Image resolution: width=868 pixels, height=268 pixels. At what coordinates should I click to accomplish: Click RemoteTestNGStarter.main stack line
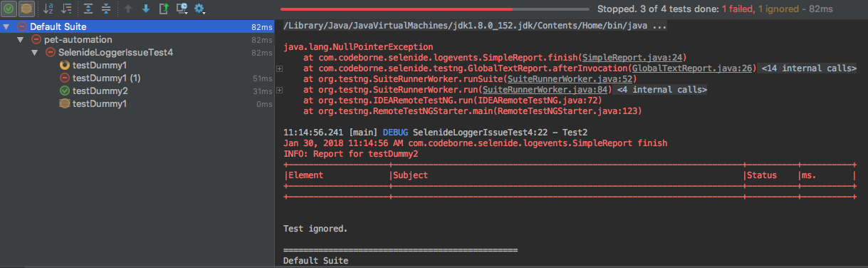[472, 111]
